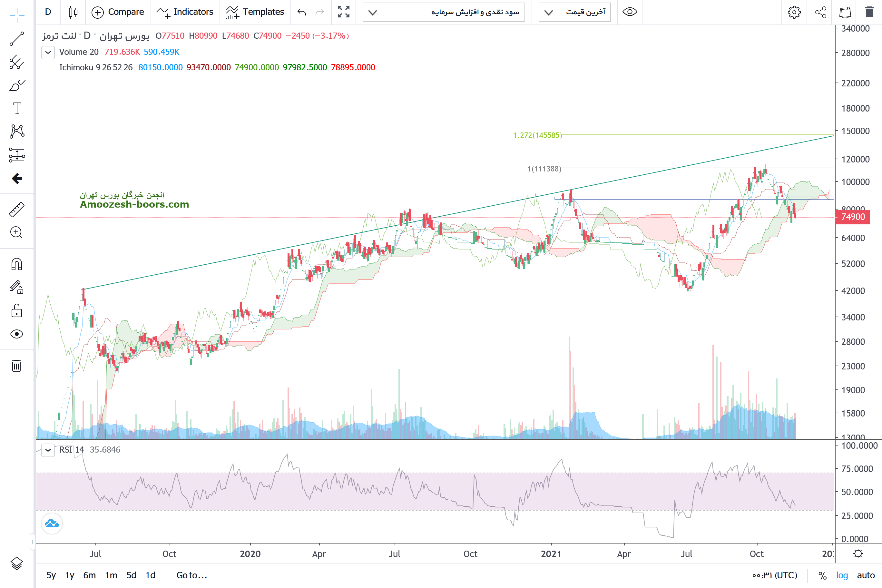Screen dimensions: 882x588
Task: Click the share chart icon
Action: (820, 12)
